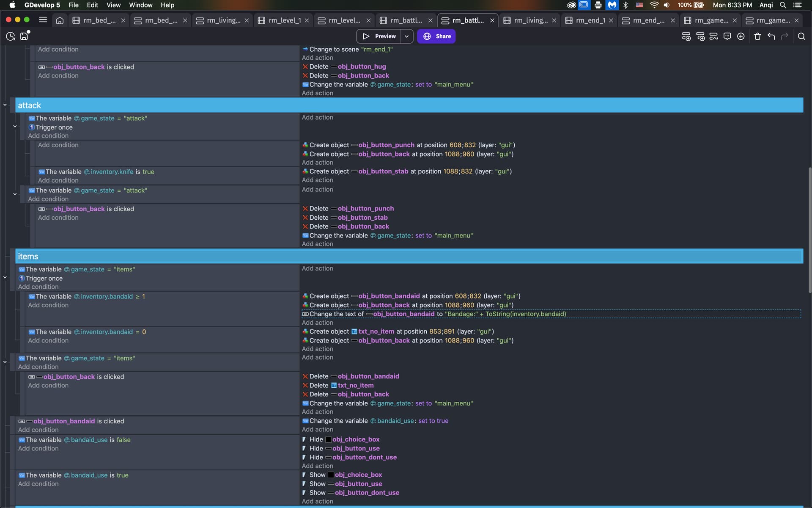Close the rm_level_1 tab
Image resolution: width=812 pixels, height=508 pixels.
[307, 20]
